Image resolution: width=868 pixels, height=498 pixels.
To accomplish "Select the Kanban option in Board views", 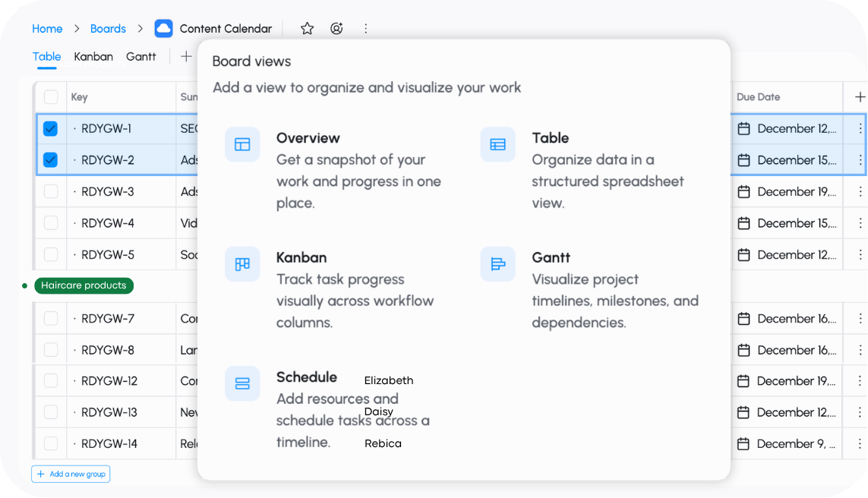I will coord(301,257).
